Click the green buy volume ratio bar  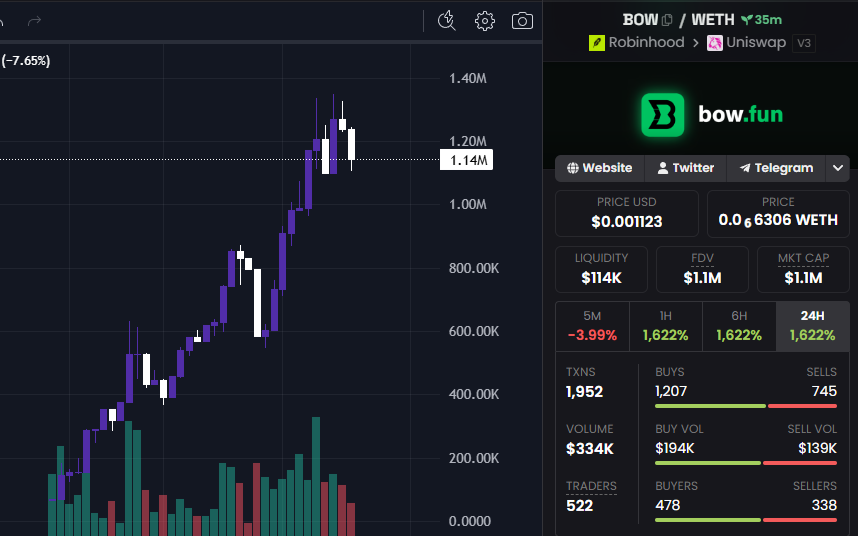coord(708,463)
